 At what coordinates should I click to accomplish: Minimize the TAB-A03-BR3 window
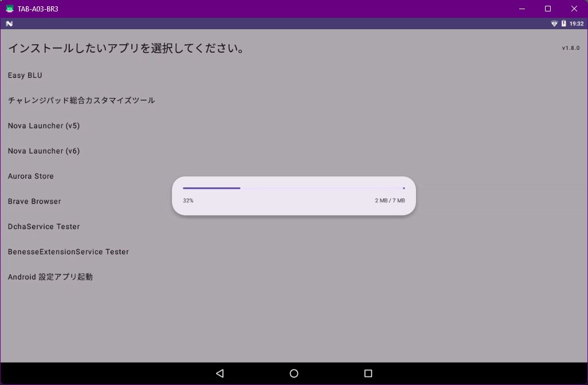pos(522,9)
